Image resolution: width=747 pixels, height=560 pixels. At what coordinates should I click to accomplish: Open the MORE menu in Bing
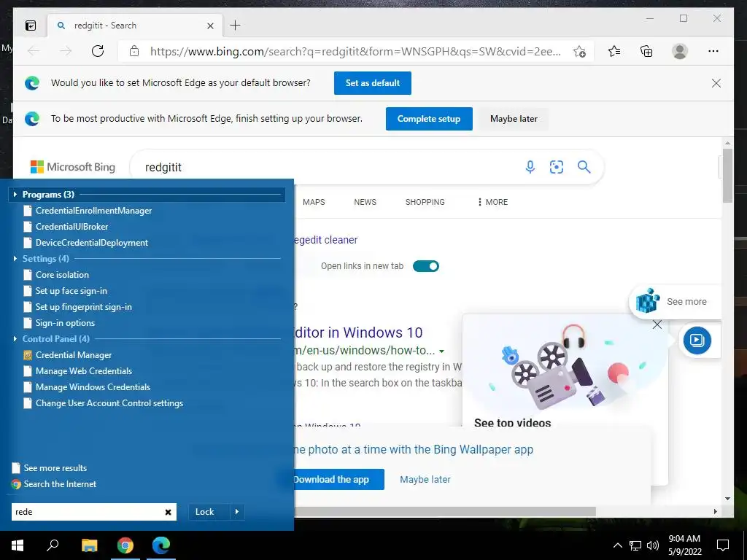492,202
